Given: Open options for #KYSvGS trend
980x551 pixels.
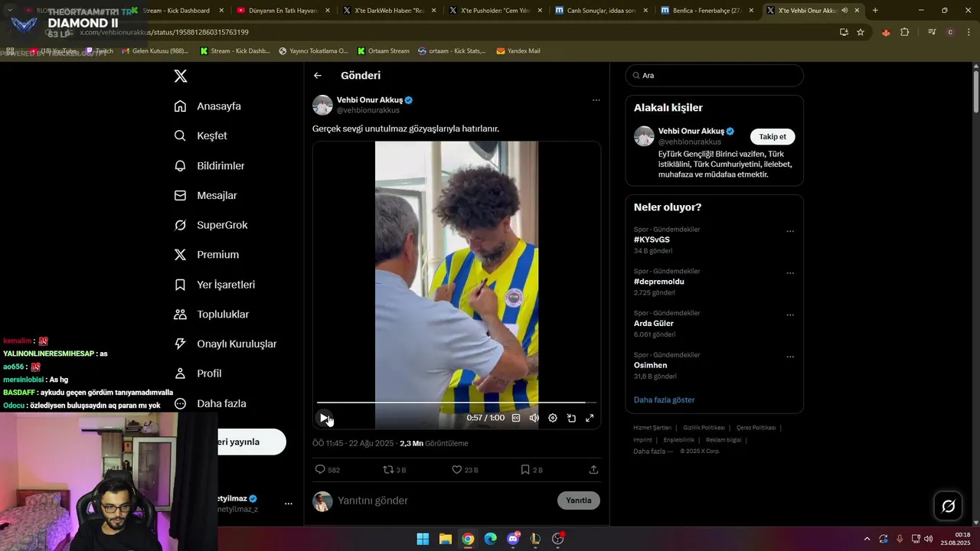Looking at the screenshot, I should click(x=790, y=231).
